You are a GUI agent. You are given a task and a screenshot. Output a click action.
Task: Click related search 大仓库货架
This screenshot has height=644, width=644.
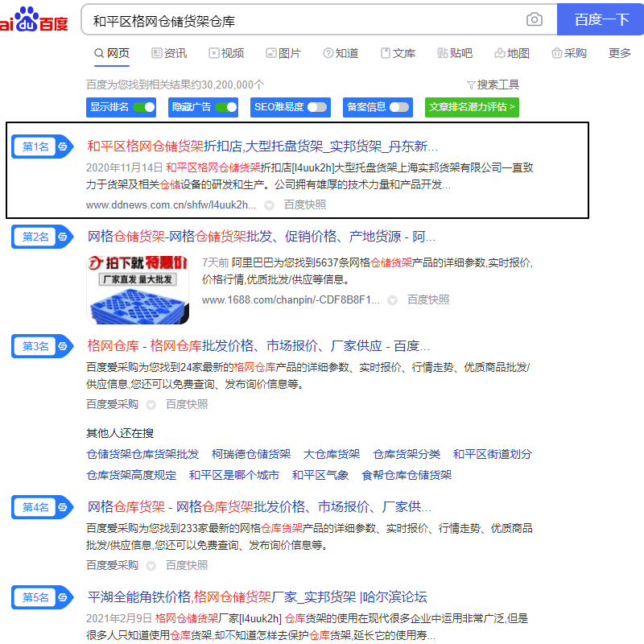click(x=332, y=454)
